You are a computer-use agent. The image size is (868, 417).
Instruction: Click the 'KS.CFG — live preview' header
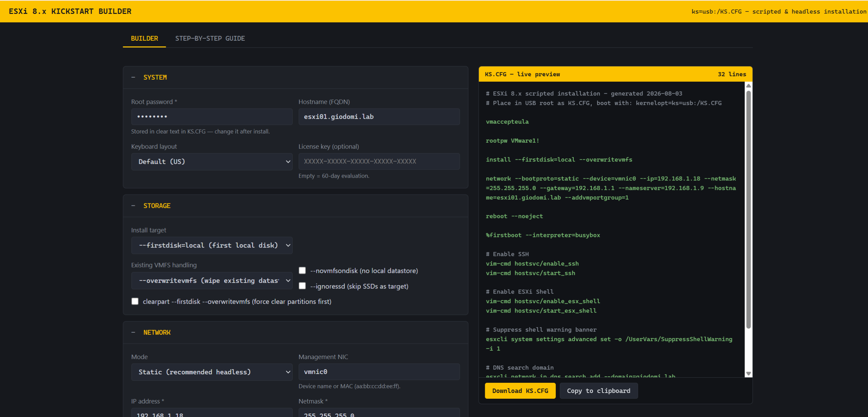pos(522,74)
